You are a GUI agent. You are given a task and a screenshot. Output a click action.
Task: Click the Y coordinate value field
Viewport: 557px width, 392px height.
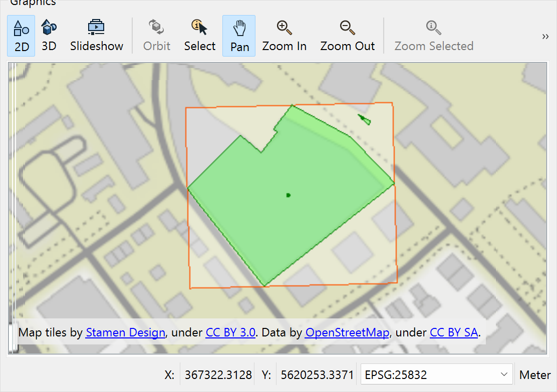click(317, 374)
